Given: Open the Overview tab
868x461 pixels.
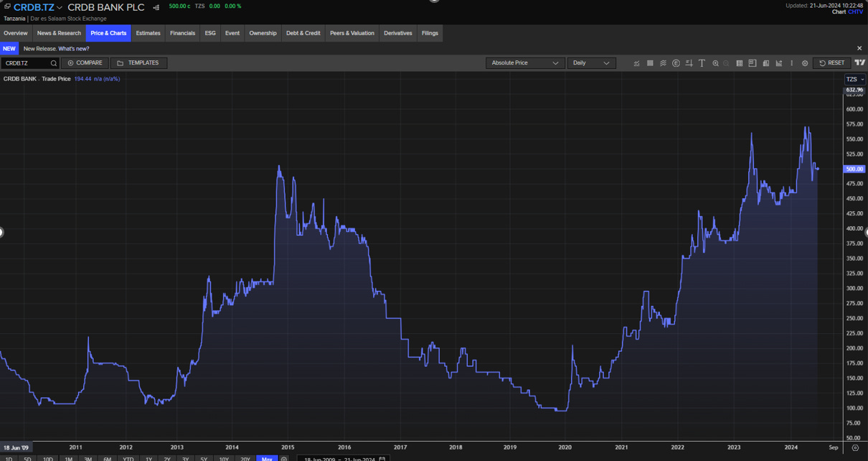Looking at the screenshot, I should click(x=16, y=33).
